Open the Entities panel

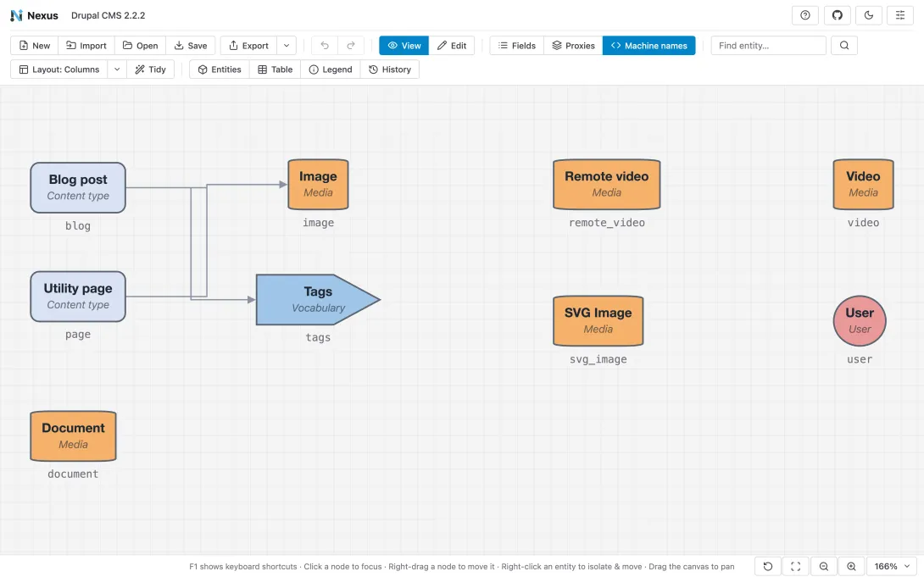point(220,69)
